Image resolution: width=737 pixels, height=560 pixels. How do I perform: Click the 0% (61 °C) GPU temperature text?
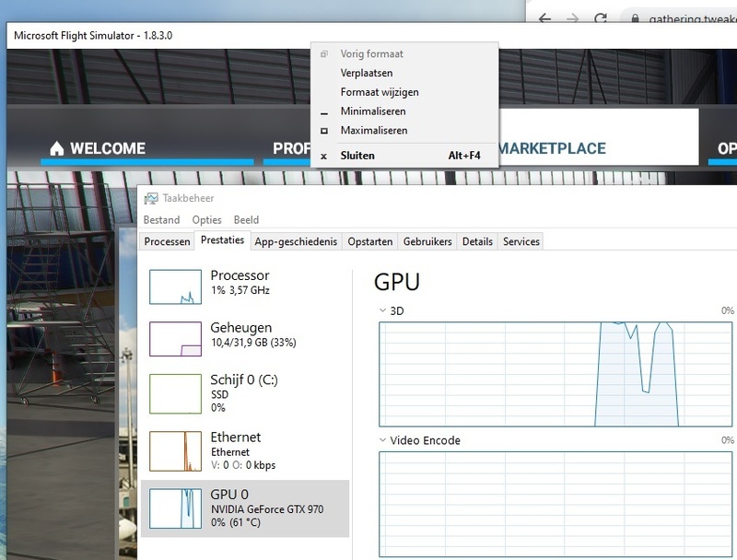click(x=236, y=522)
